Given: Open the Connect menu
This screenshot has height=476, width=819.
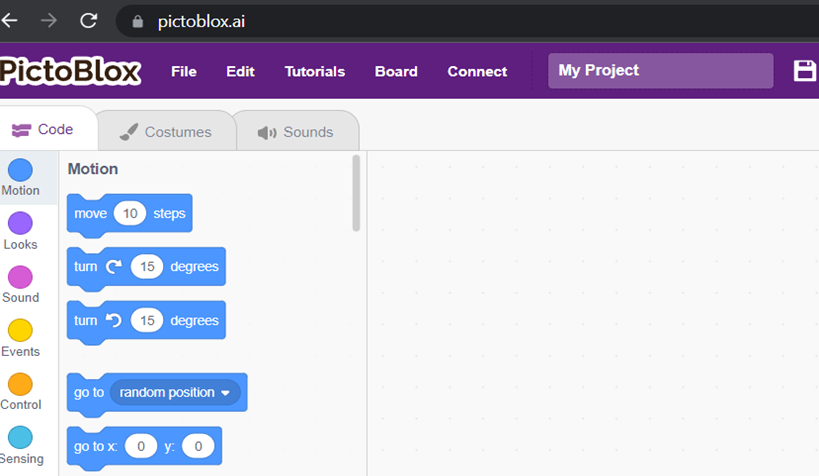Looking at the screenshot, I should click(477, 72).
